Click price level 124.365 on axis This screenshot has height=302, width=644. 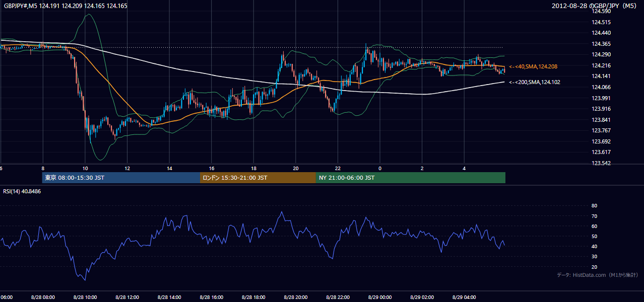[601, 44]
